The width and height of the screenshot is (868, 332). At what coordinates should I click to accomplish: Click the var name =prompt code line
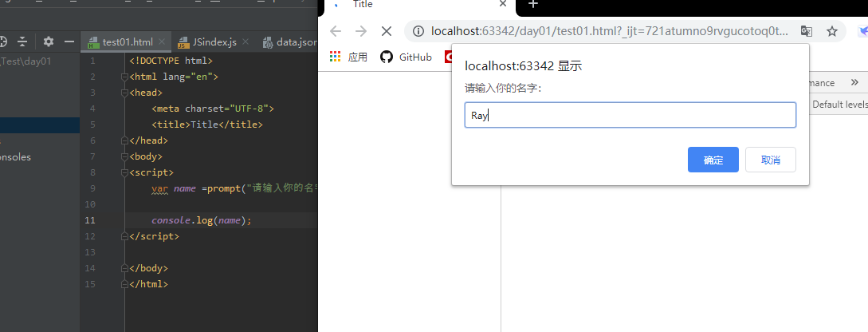[x=234, y=188]
